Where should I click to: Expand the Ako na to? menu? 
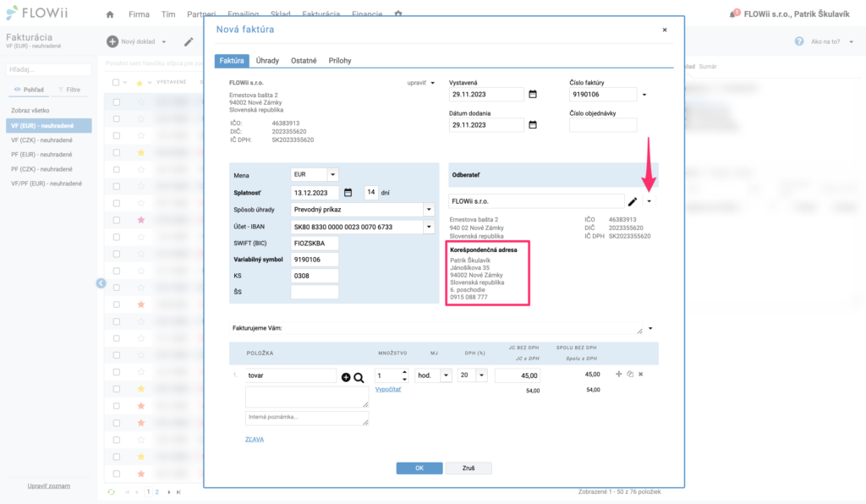(851, 42)
